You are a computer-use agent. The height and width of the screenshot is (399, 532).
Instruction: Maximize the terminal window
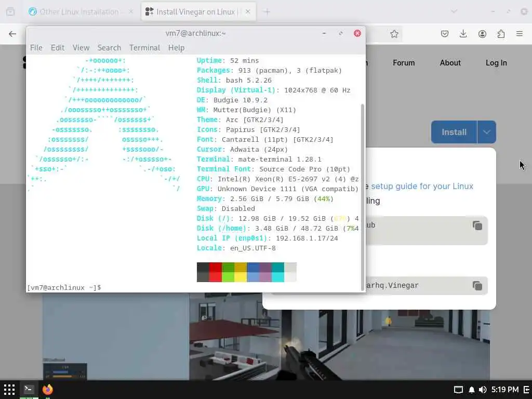tap(341, 33)
